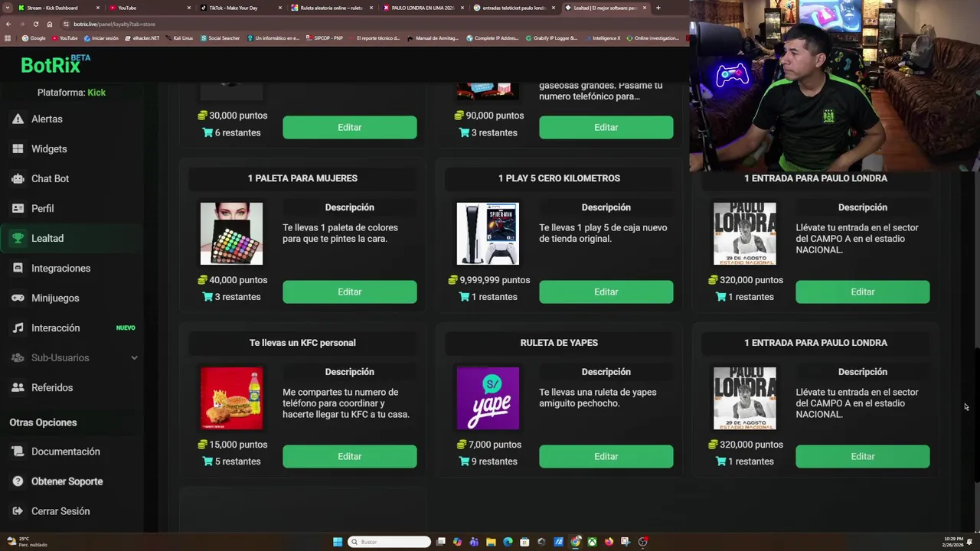The height and width of the screenshot is (551, 980).
Task: Click the Obtener Soporte question icon
Action: click(18, 481)
